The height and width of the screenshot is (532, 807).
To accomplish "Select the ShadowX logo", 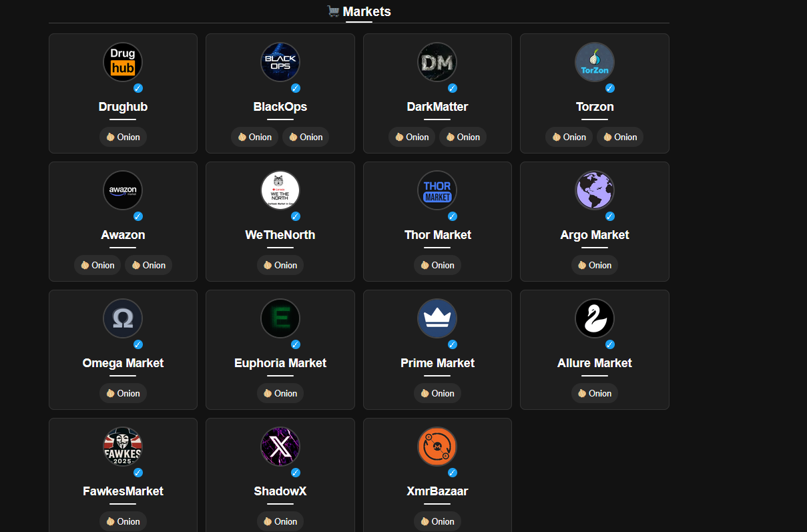I will click(x=280, y=447).
